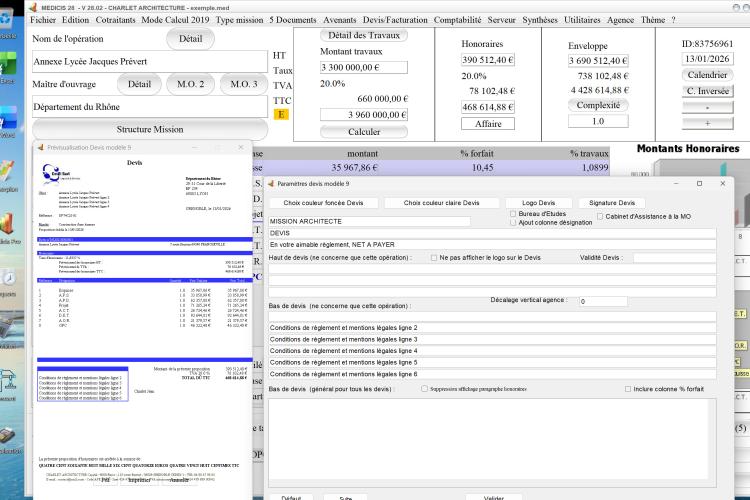Image resolution: width=750 pixels, height=500 pixels.
Task: Click the Décalage vertical agence field
Action: point(603,301)
